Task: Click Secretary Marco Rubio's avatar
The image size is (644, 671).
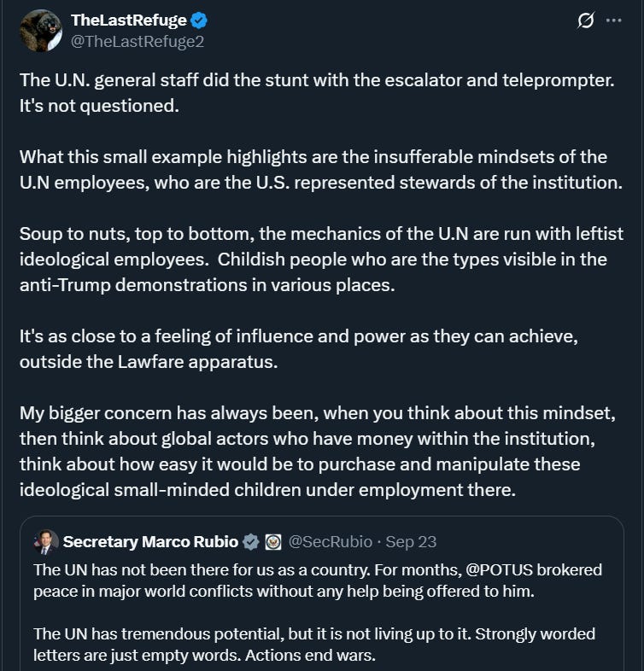Action: (46, 542)
